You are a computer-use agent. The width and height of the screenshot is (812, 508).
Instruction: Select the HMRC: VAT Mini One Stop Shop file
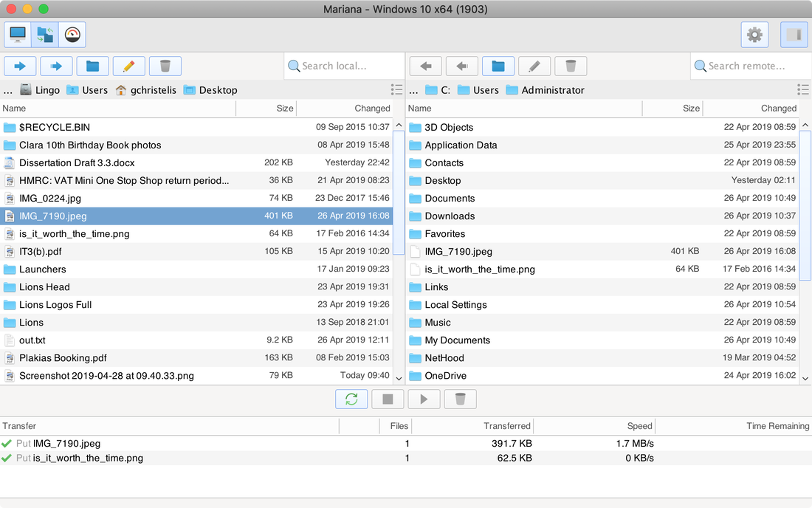pos(197,181)
